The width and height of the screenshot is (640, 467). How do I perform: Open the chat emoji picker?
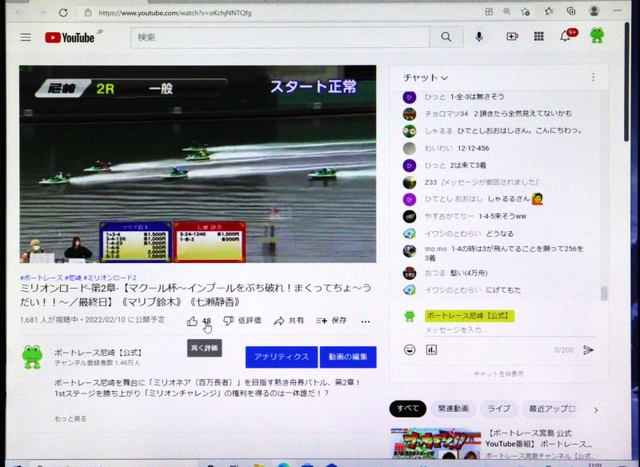[409, 349]
